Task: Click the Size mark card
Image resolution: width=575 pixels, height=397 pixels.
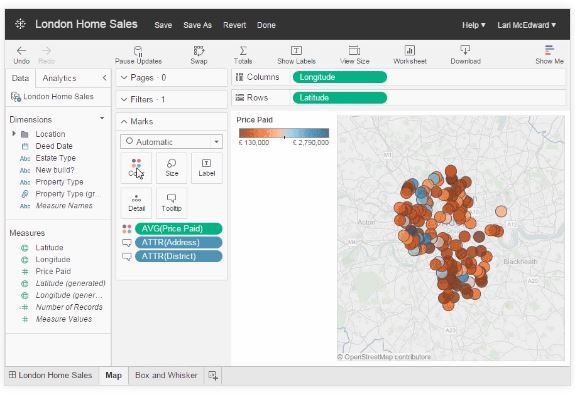Action: click(171, 168)
